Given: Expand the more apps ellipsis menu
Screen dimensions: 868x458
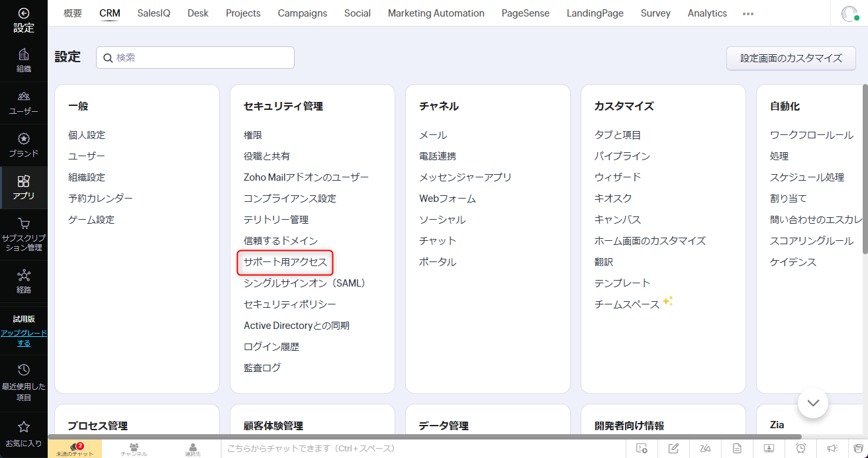Looking at the screenshot, I should point(748,13).
